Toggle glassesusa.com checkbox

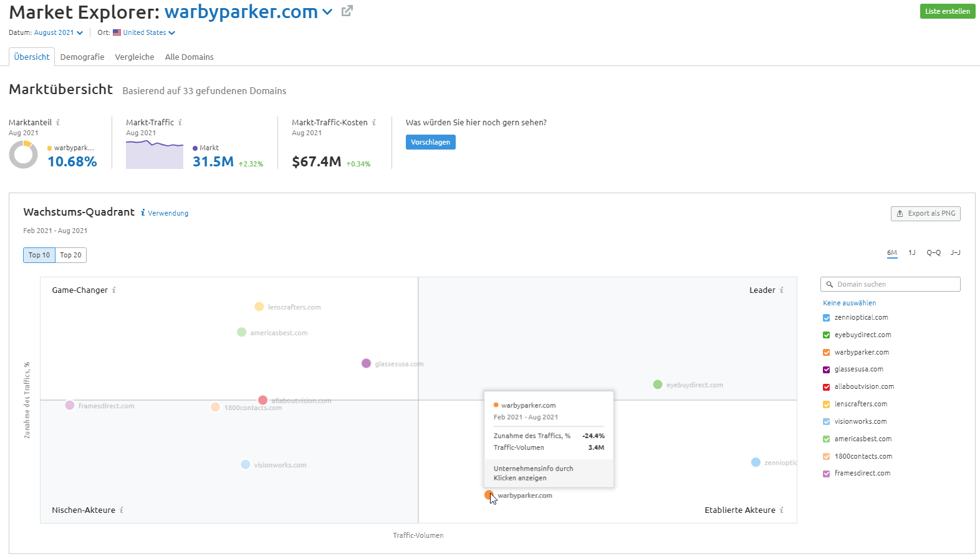(x=827, y=370)
